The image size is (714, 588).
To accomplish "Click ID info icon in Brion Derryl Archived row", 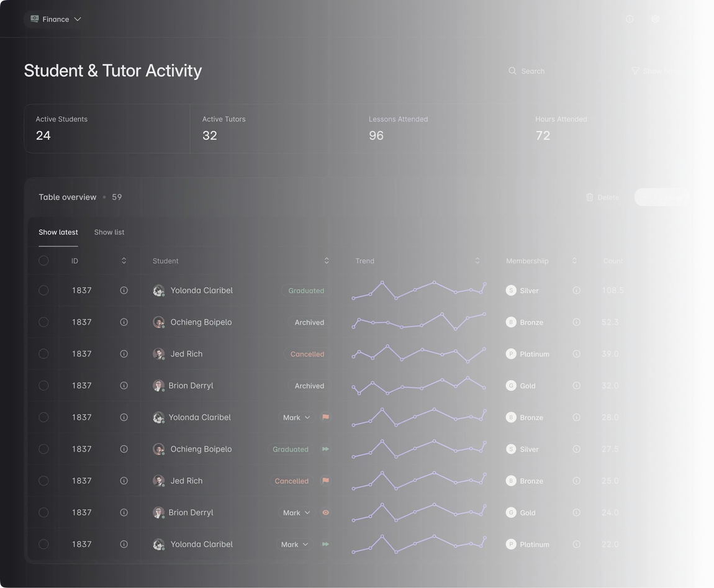I will click(124, 386).
